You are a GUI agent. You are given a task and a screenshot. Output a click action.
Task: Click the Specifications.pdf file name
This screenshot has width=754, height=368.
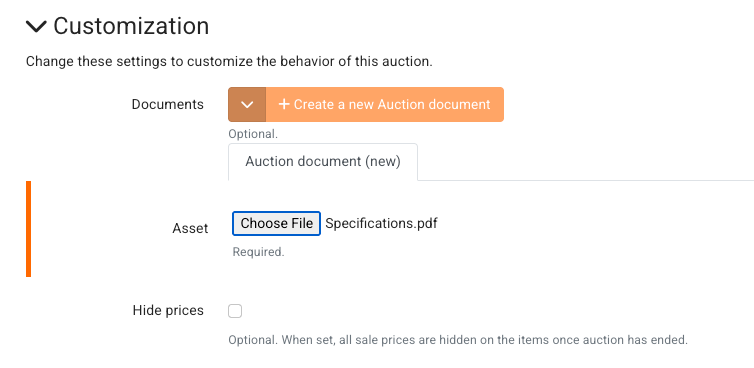(x=381, y=224)
